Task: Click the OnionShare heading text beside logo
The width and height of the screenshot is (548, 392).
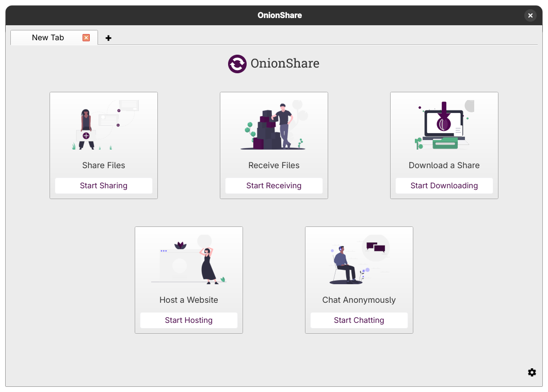Action: (x=285, y=63)
